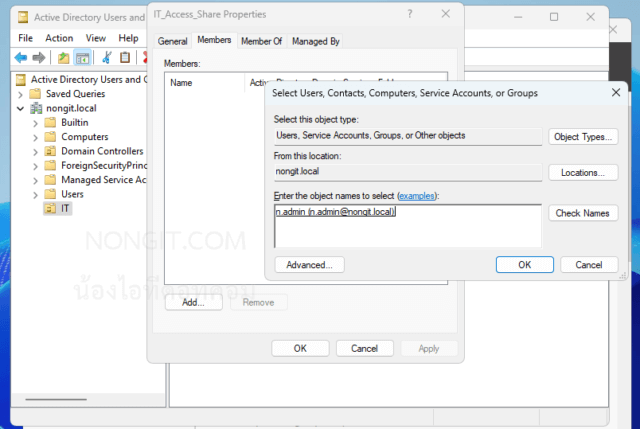Click the Forward arrow toolbar icon
The width and height of the screenshot is (640, 429).
[39, 58]
